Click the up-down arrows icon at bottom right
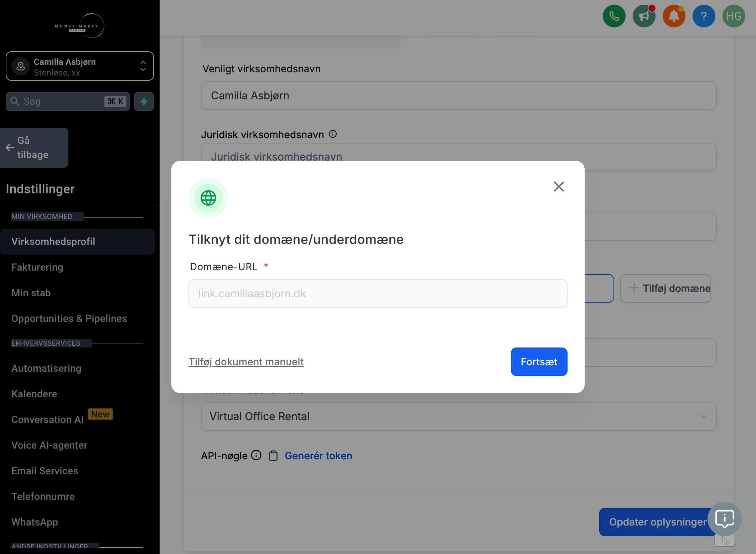The width and height of the screenshot is (756, 554). [x=724, y=540]
